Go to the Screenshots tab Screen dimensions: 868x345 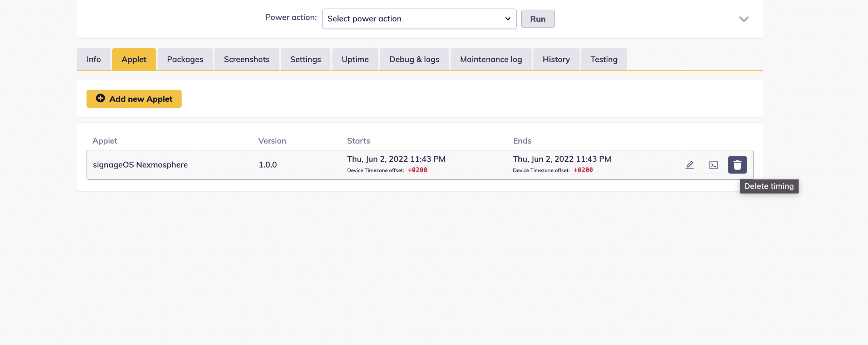tap(247, 60)
